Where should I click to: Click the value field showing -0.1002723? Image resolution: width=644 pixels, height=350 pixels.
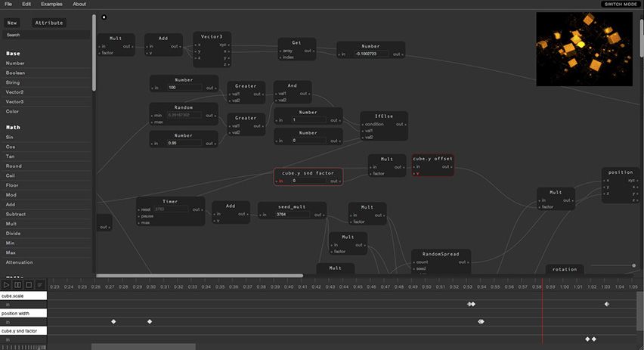tap(372, 54)
